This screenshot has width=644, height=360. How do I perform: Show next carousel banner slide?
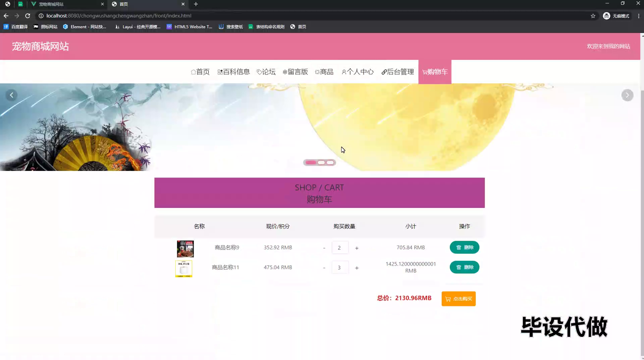click(x=627, y=95)
